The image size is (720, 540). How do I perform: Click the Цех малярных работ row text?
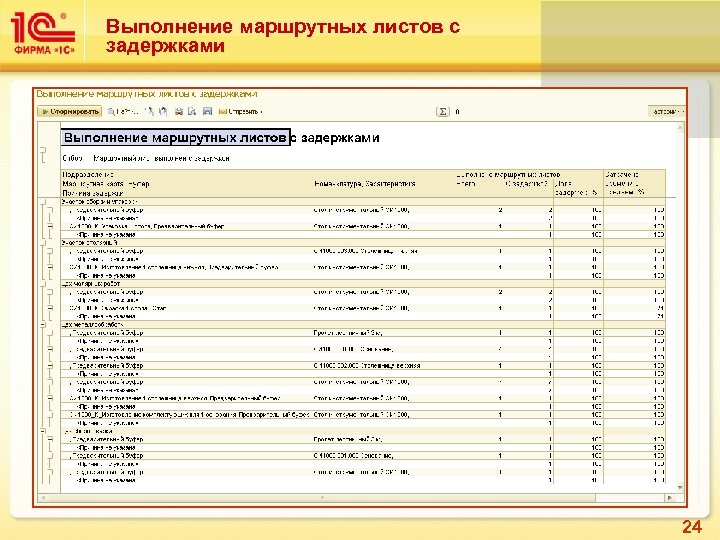pos(91,284)
